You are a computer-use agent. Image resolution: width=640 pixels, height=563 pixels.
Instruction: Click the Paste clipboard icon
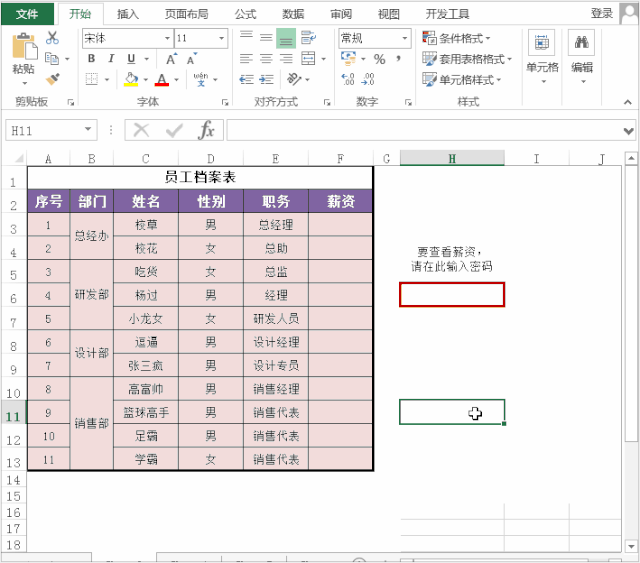click(x=24, y=46)
